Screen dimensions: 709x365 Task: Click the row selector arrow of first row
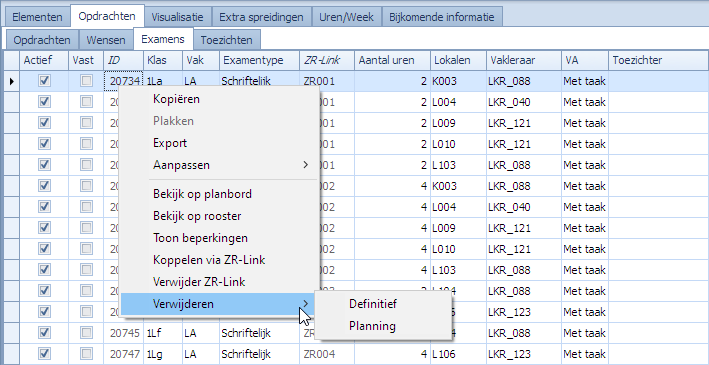coord(12,81)
